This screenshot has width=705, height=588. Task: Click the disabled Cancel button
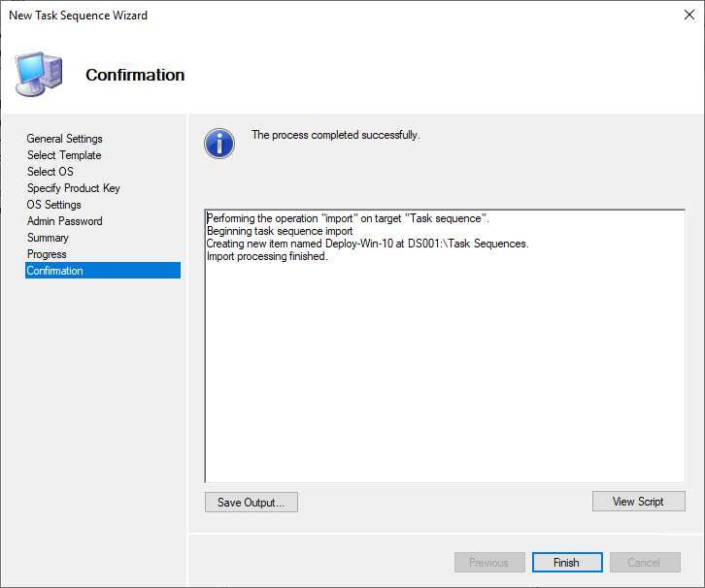coord(644,563)
